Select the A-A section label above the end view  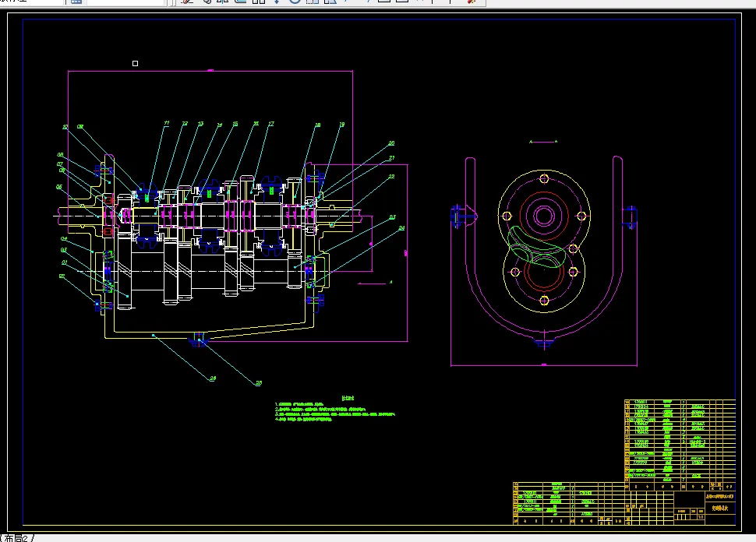(x=543, y=142)
